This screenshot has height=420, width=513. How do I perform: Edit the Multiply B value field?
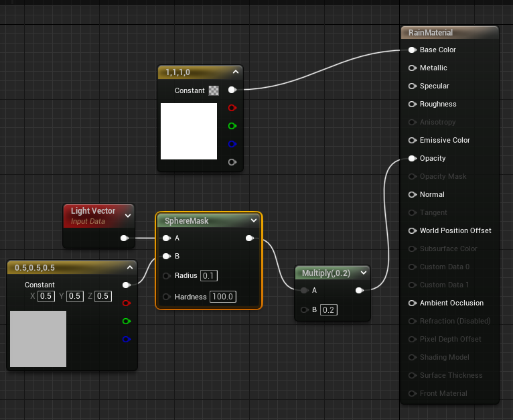click(x=328, y=309)
